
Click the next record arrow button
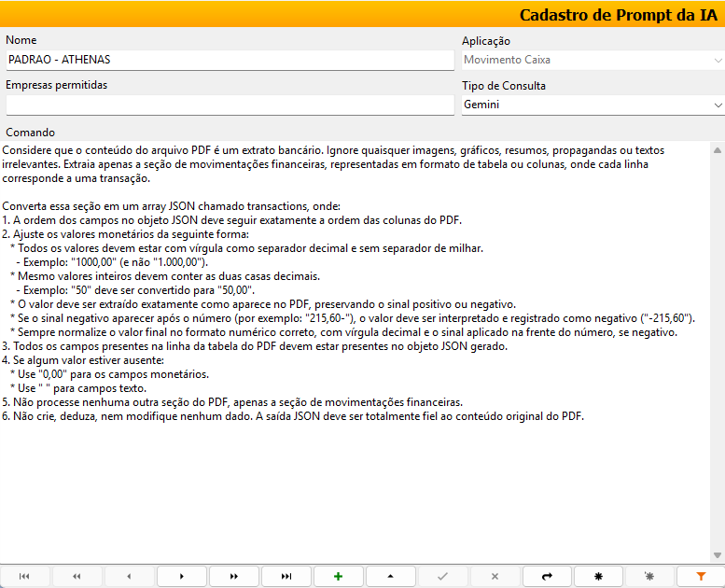coord(181,577)
